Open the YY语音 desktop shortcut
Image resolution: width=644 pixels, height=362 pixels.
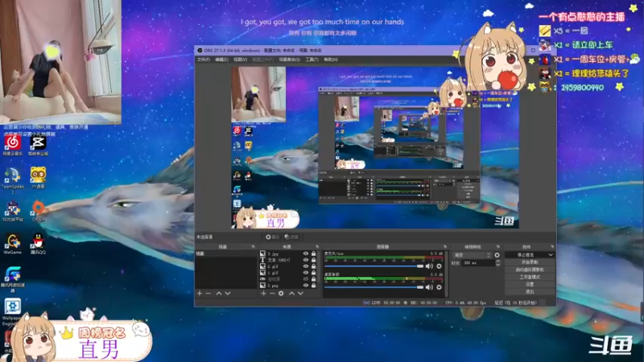(38, 176)
